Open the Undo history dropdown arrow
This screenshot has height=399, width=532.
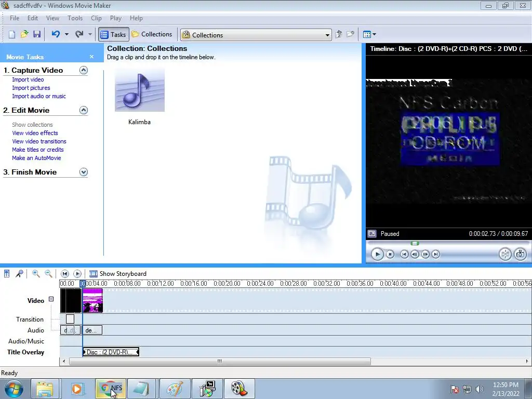coord(66,34)
